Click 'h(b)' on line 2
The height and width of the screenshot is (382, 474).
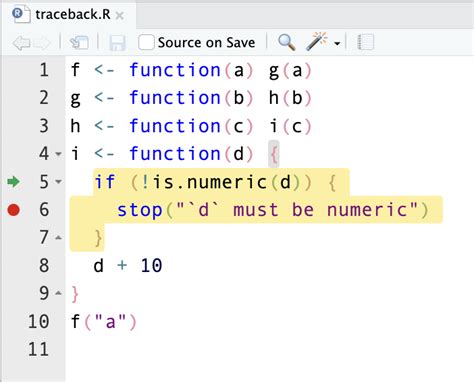[x=290, y=98]
